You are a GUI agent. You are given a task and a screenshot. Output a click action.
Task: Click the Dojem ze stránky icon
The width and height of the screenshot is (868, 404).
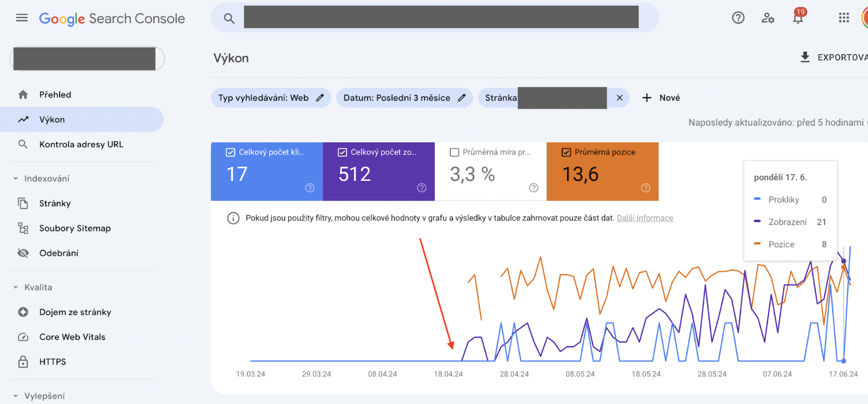pos(23,312)
